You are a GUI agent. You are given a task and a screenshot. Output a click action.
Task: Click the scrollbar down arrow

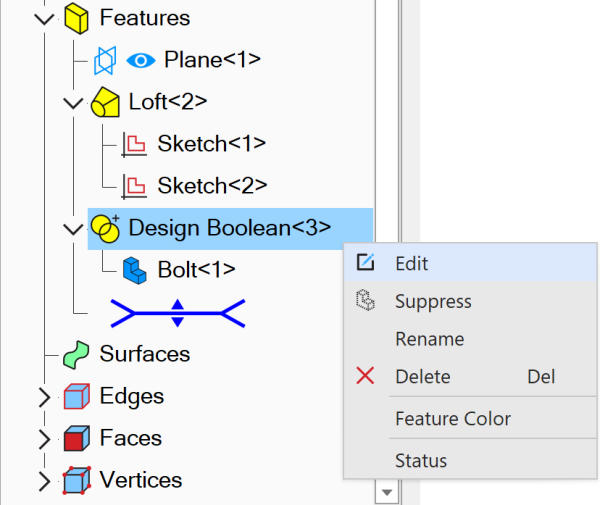386,492
